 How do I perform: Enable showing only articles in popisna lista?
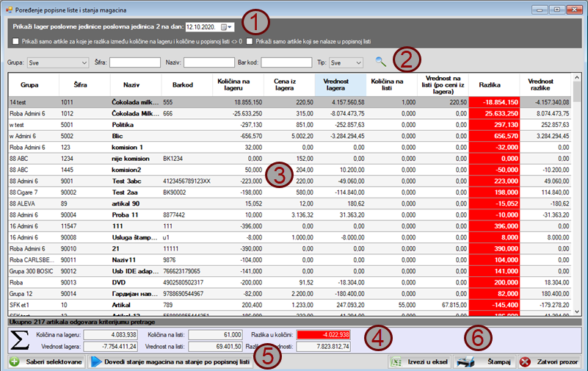(x=250, y=41)
